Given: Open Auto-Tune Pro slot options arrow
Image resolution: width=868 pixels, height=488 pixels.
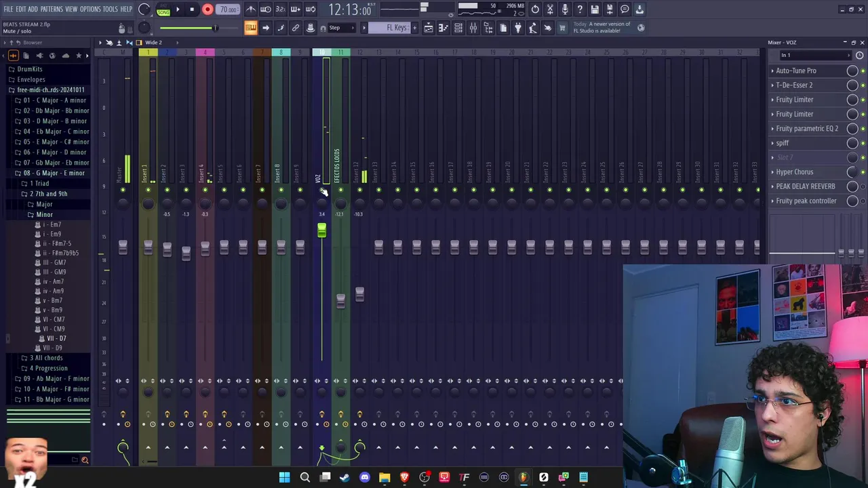Looking at the screenshot, I should 772,70.
